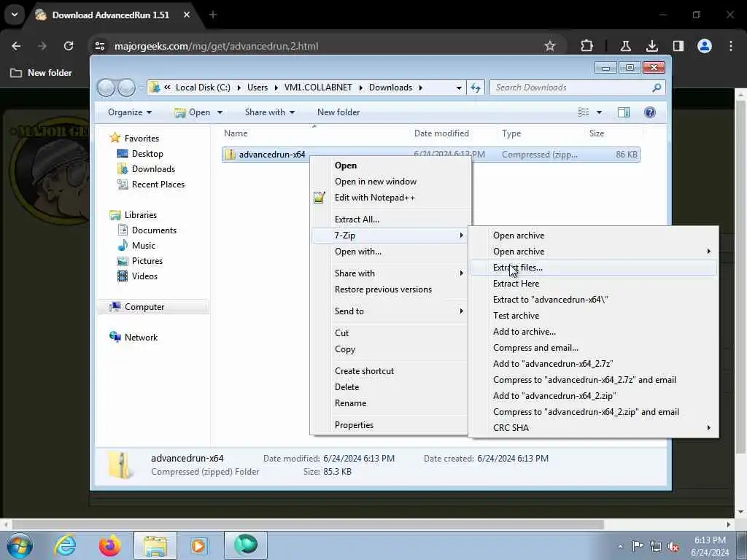Open Recent Places in sidebar
747x560 pixels.
(x=158, y=184)
